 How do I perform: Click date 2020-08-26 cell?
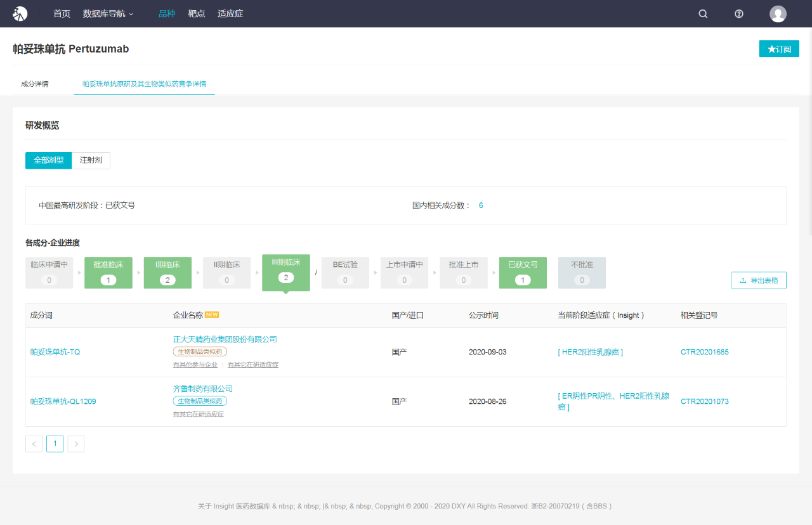[488, 401]
